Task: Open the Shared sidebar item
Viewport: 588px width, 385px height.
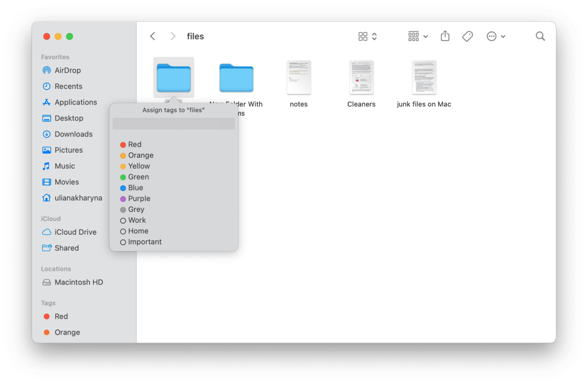Action: pos(60,248)
